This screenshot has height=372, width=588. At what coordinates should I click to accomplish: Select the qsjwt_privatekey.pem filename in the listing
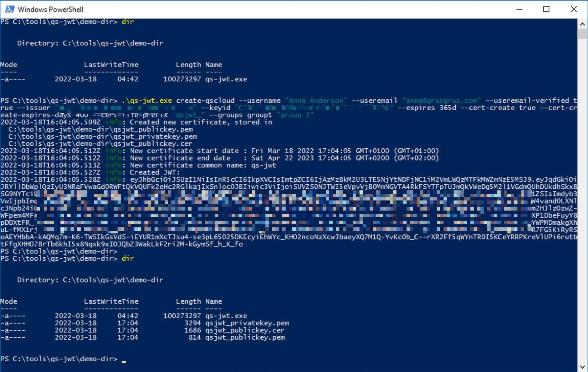tap(247, 323)
